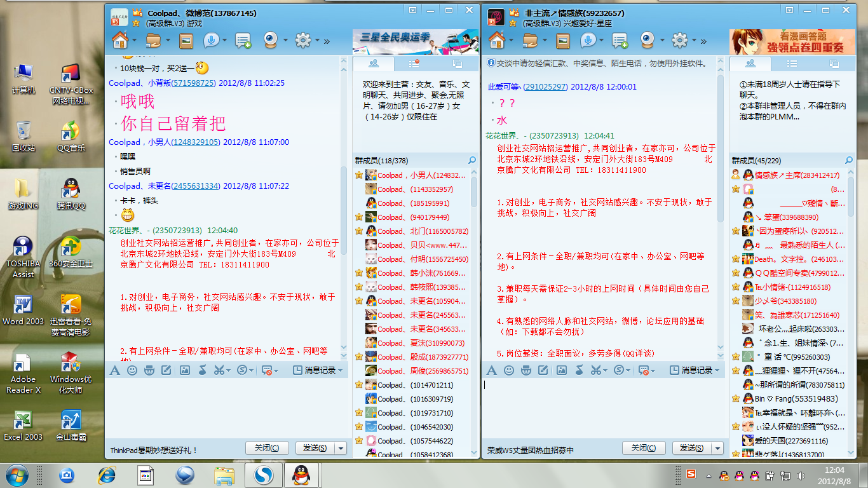Screen dimensions: 868x488
Task: Select the members tab in 非主流 window sidebar
Action: click(x=750, y=64)
